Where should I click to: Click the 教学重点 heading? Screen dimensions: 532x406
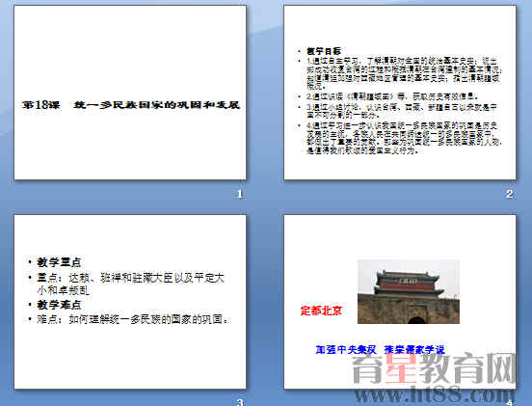[59, 262]
